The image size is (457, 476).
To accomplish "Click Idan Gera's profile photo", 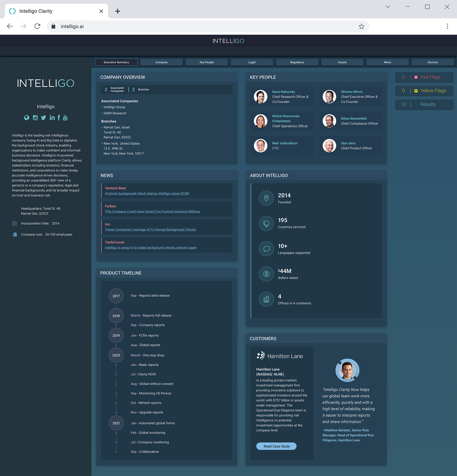I will point(329,146).
